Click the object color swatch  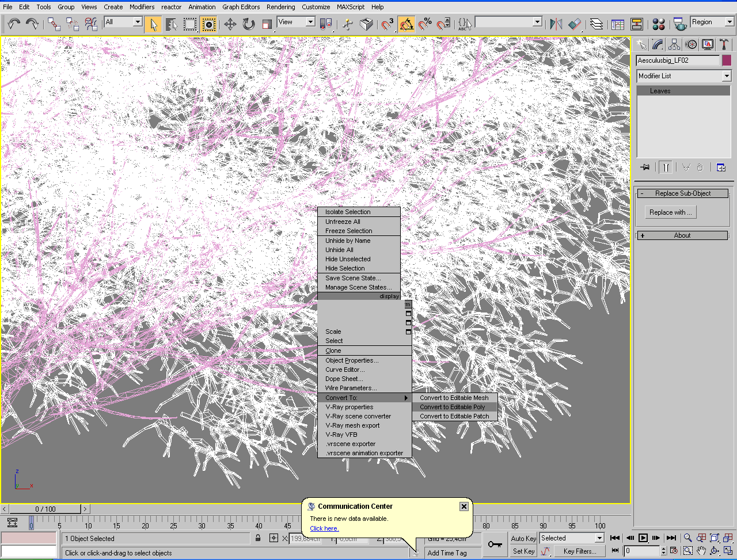tap(727, 60)
